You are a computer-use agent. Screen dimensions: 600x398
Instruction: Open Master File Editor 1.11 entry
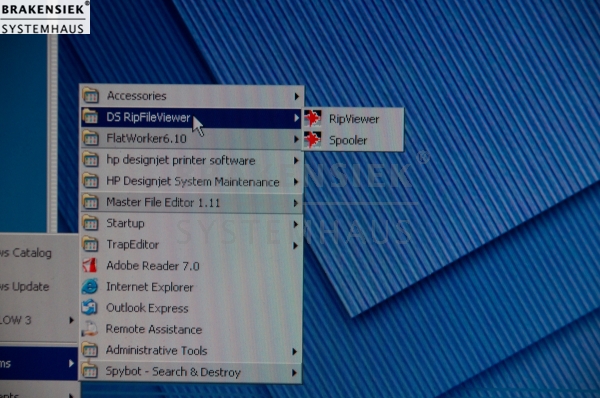[191, 202]
